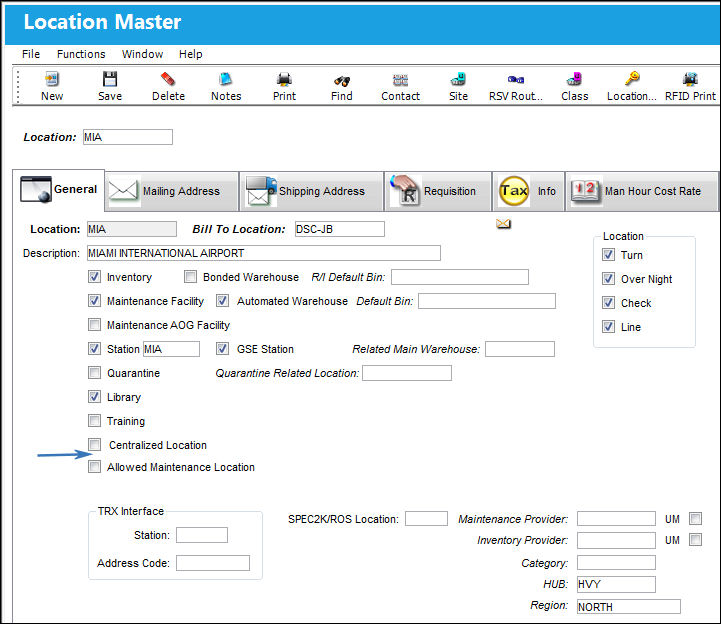
Task: Click the Address Code field
Action: tap(213, 563)
